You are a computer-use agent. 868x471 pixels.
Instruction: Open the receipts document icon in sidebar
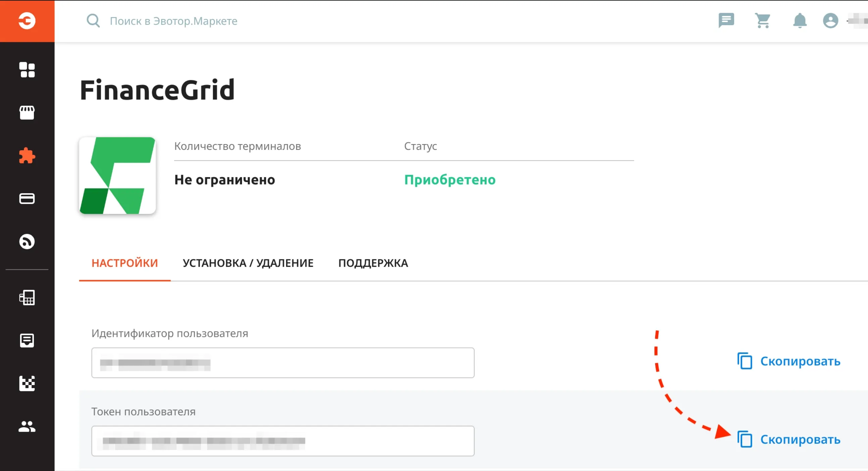27,341
